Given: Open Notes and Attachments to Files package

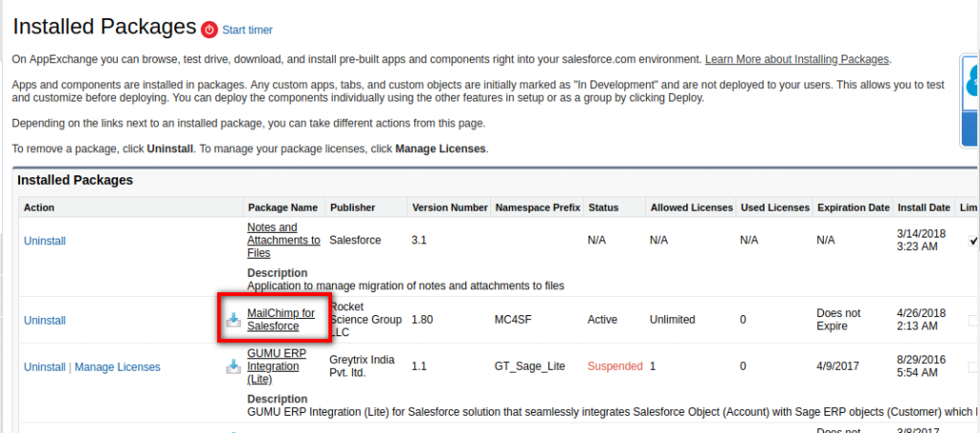Looking at the screenshot, I should (283, 240).
